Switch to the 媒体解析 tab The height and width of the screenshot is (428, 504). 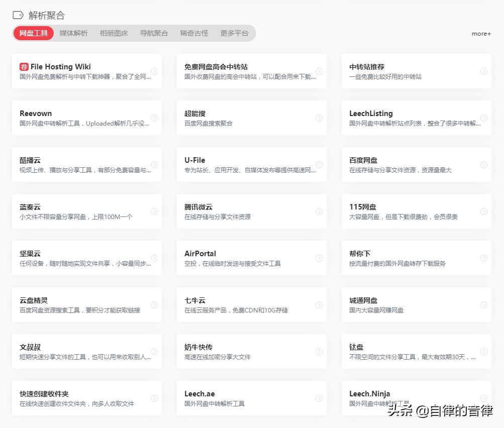click(x=73, y=33)
